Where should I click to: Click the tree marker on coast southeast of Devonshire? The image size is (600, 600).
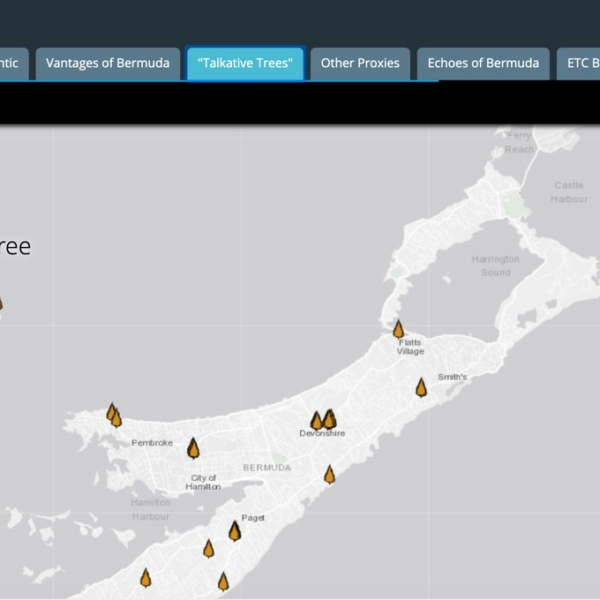coord(329,474)
